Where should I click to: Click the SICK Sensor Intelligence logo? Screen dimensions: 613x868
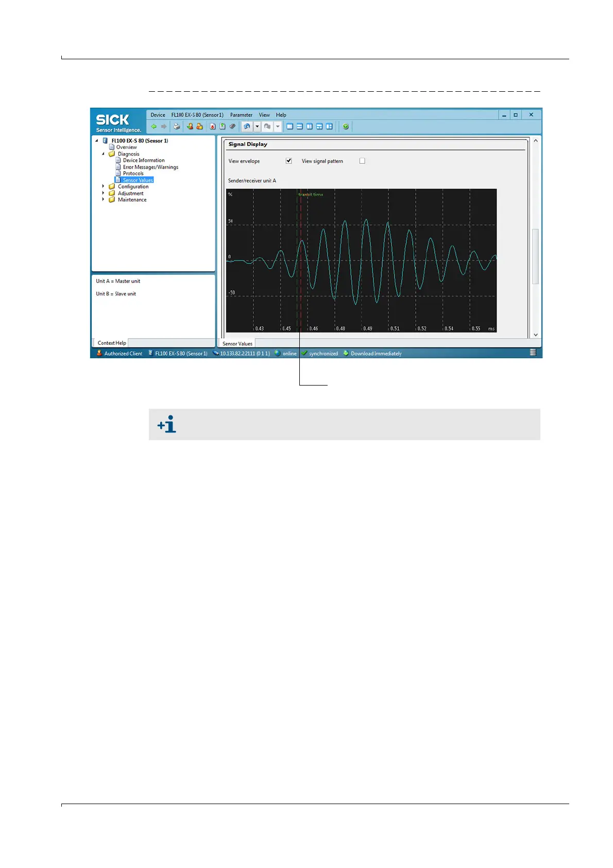click(118, 123)
